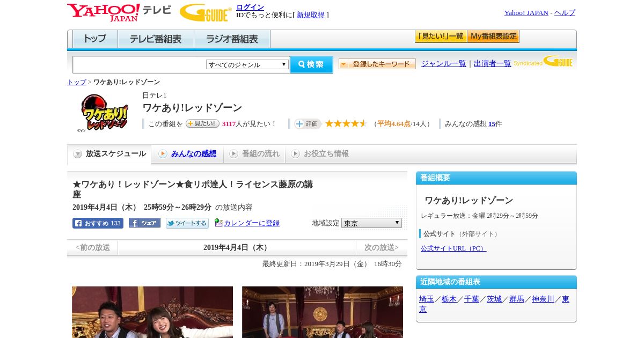This screenshot has height=338, width=644.
Task: Open 千葉 regional schedule link
Action: point(472,299)
